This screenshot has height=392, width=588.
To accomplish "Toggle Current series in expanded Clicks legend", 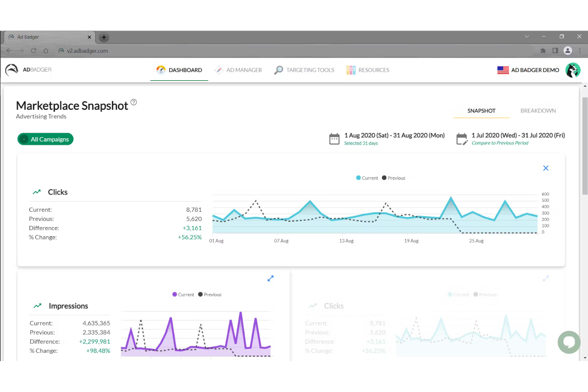I will 367,178.
